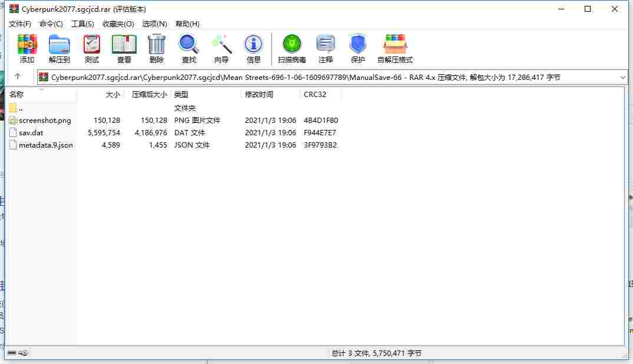
Task: Maximize the WinRAR window
Action: click(588, 9)
